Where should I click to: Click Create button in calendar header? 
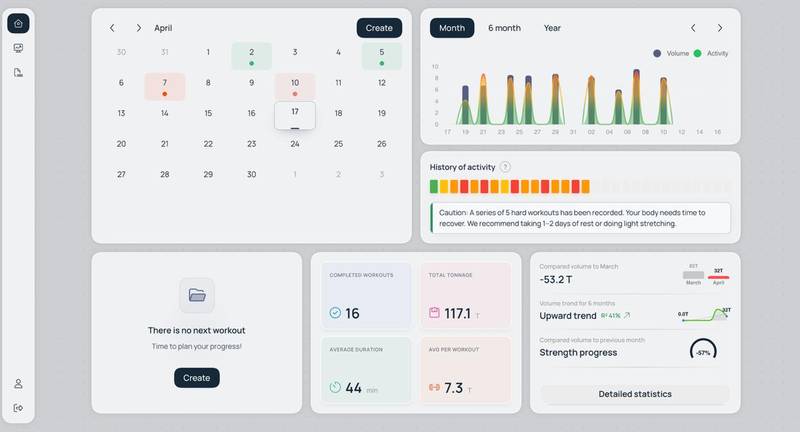click(379, 28)
